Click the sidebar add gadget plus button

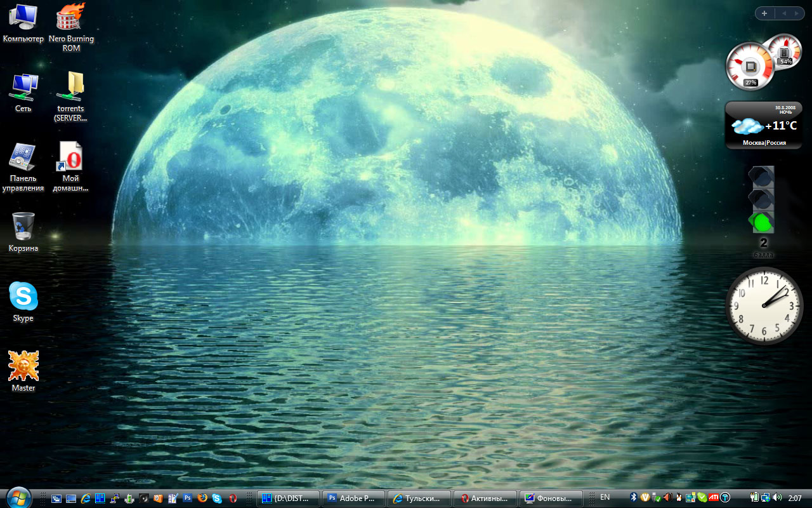click(x=764, y=13)
